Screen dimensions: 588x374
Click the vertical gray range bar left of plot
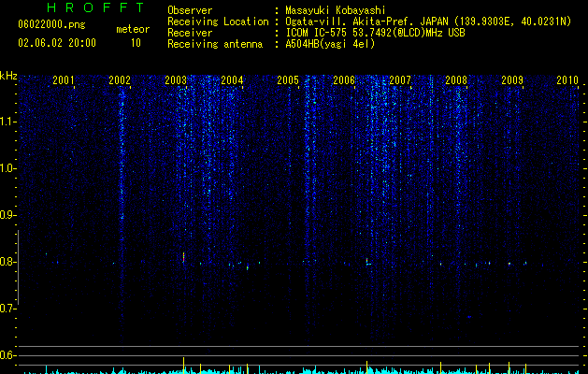coord(18,267)
